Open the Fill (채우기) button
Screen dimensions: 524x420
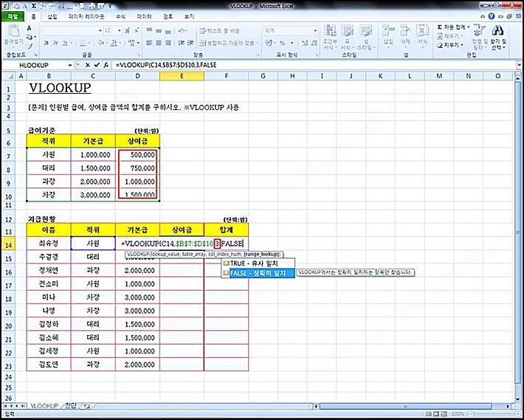[x=451, y=36]
